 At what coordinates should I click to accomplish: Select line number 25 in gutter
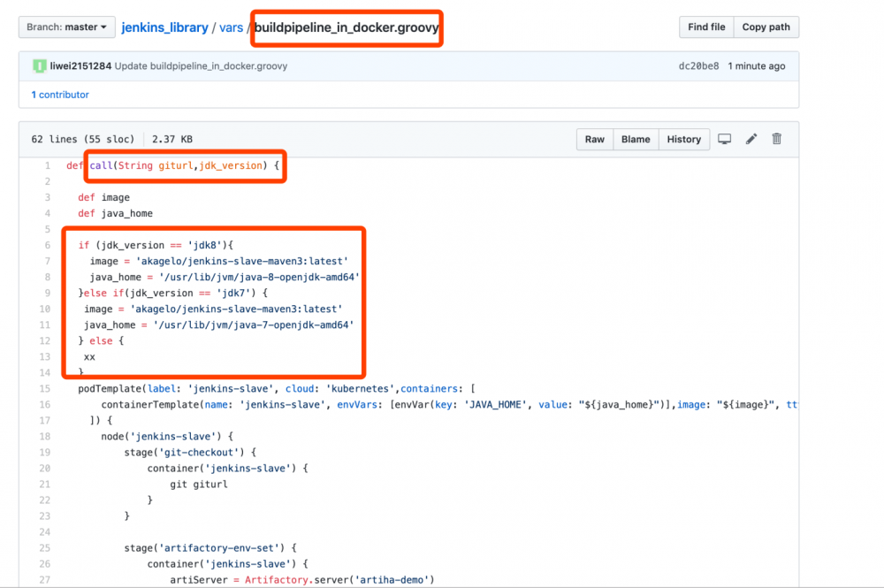pos(44,548)
